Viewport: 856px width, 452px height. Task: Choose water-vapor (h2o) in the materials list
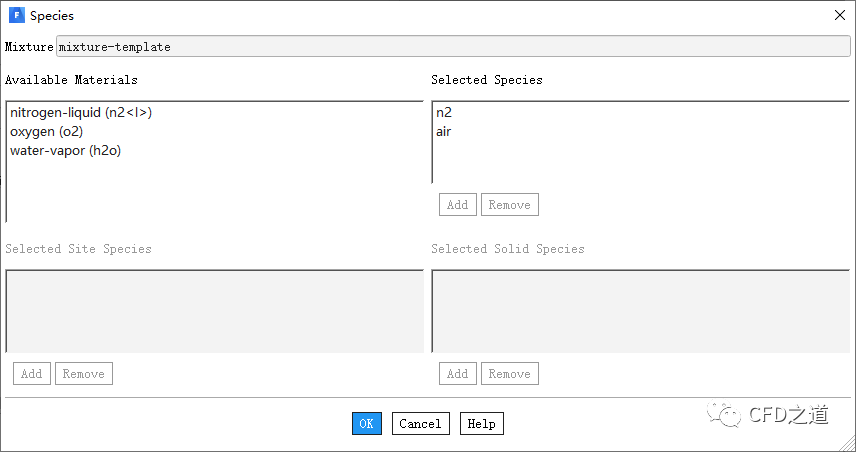(65, 151)
